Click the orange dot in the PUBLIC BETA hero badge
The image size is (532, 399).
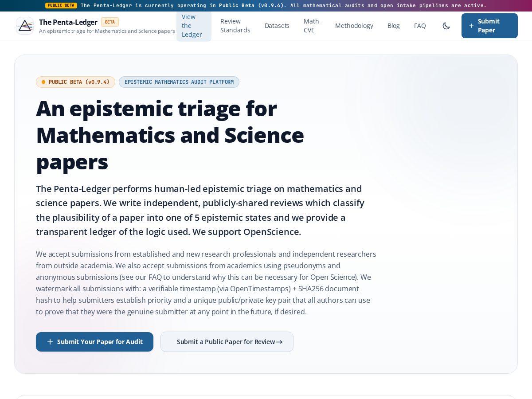pos(43,82)
